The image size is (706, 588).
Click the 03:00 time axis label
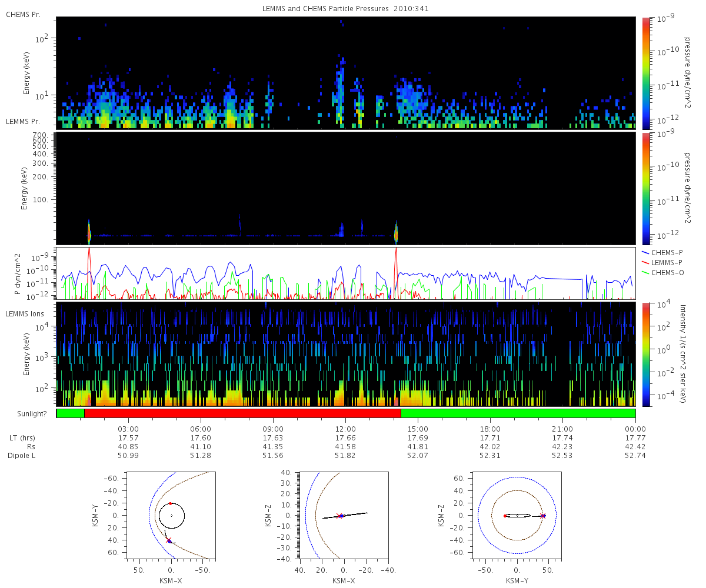click(x=128, y=429)
